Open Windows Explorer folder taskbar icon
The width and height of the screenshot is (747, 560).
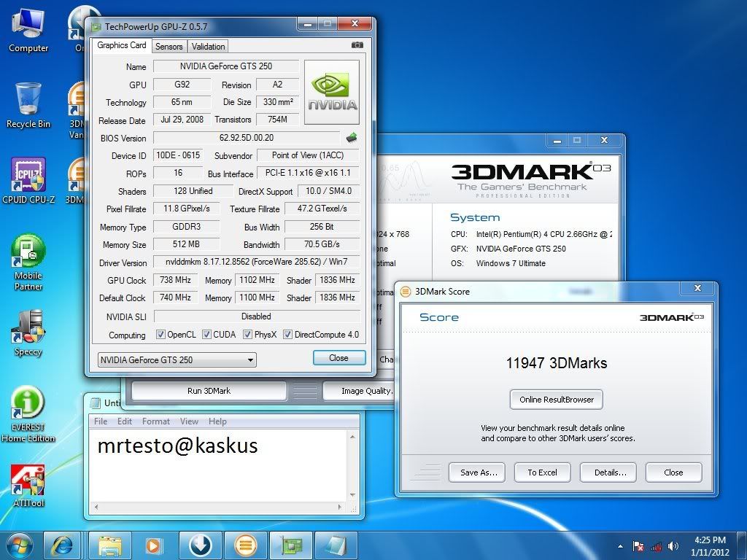pos(110,545)
